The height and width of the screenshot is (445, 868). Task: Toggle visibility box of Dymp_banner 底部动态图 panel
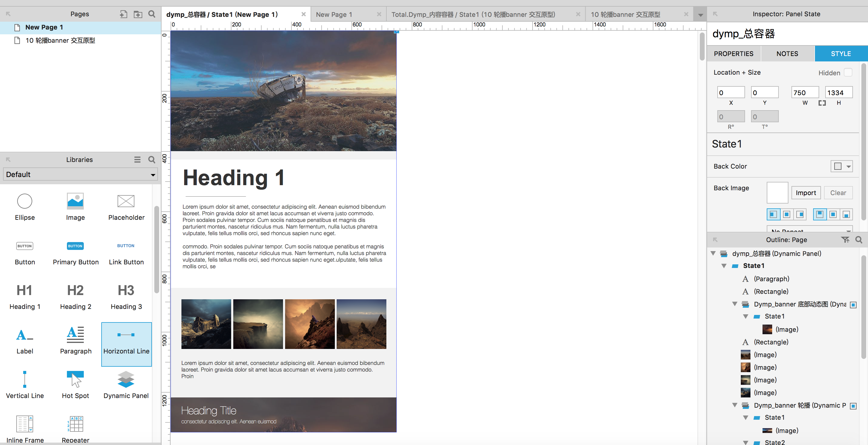coord(853,305)
